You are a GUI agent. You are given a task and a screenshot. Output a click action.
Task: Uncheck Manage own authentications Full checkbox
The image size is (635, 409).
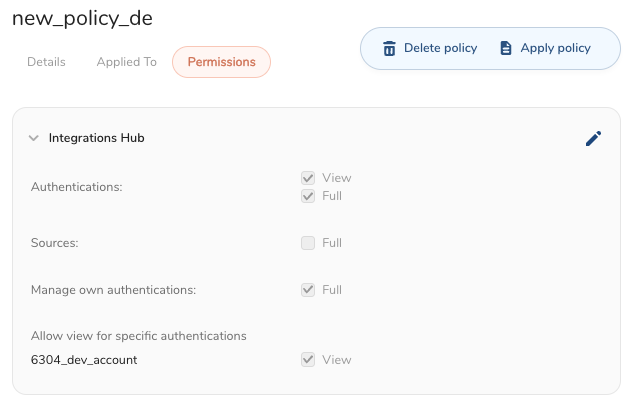point(308,290)
